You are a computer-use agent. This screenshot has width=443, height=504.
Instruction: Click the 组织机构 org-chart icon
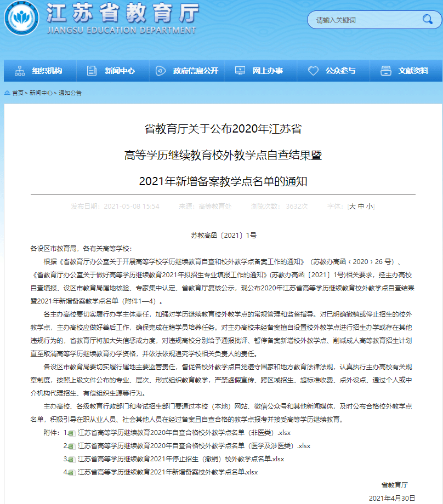click(20, 71)
